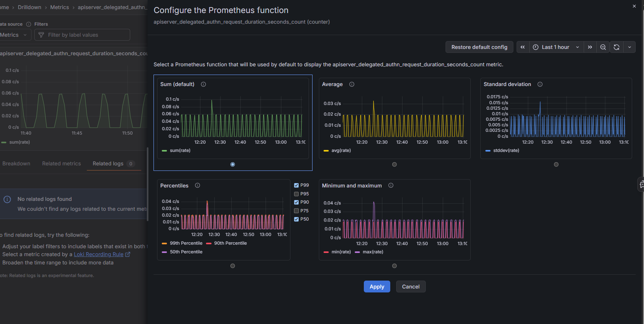Open the Metrics data source dropdown
644x324 pixels.
pyautogui.click(x=14, y=35)
